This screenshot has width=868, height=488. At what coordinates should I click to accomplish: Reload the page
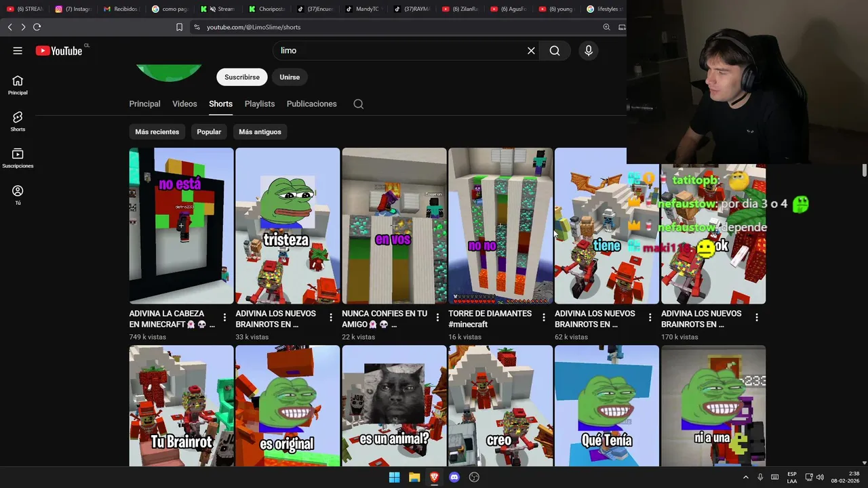click(37, 27)
